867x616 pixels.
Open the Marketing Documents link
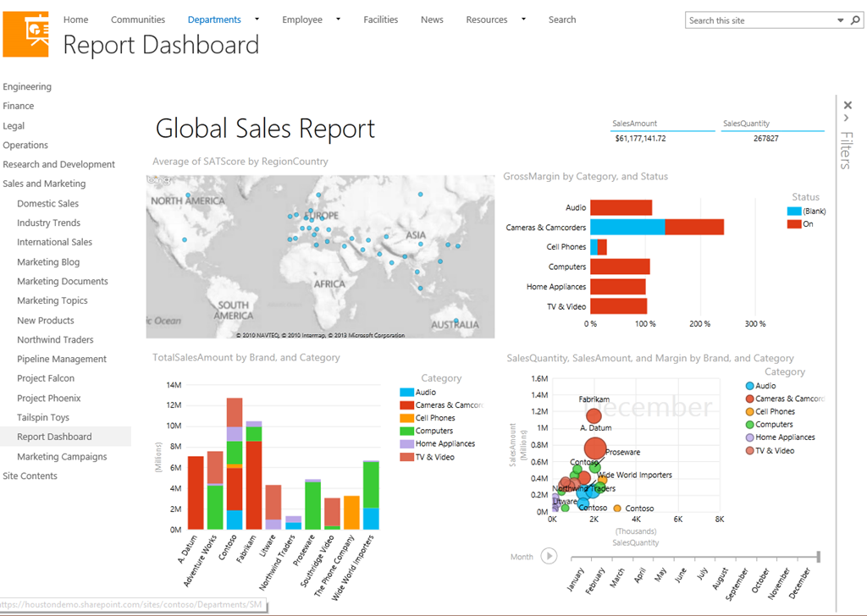(63, 281)
